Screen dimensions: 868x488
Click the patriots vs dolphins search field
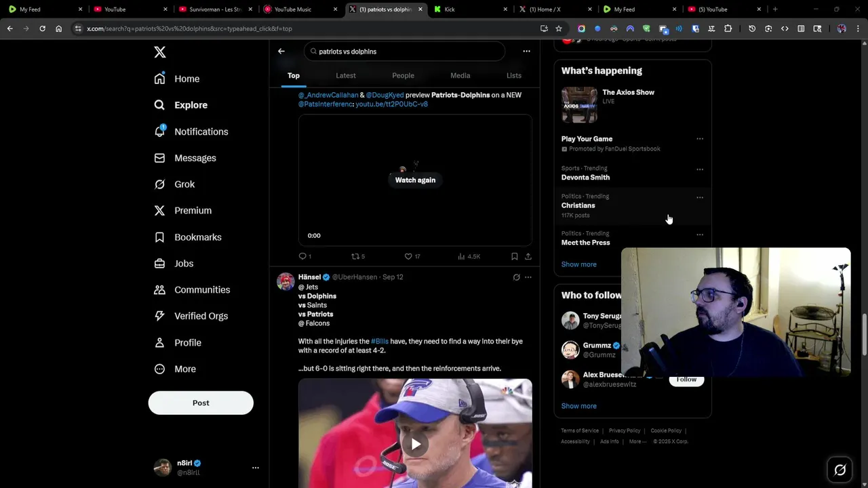click(x=405, y=52)
